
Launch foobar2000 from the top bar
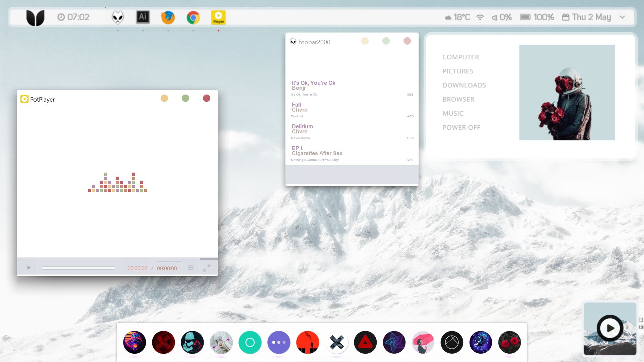pyautogui.click(x=118, y=17)
